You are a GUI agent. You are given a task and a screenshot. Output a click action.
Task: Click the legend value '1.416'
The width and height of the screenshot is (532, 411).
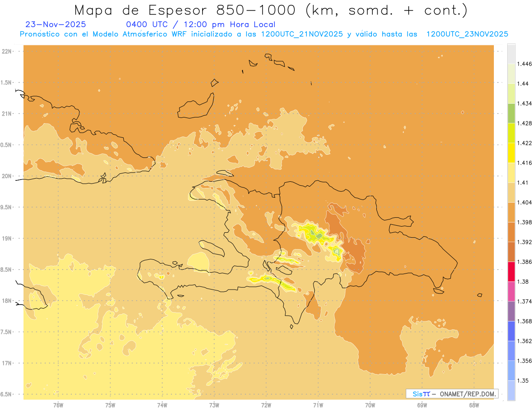click(x=525, y=163)
